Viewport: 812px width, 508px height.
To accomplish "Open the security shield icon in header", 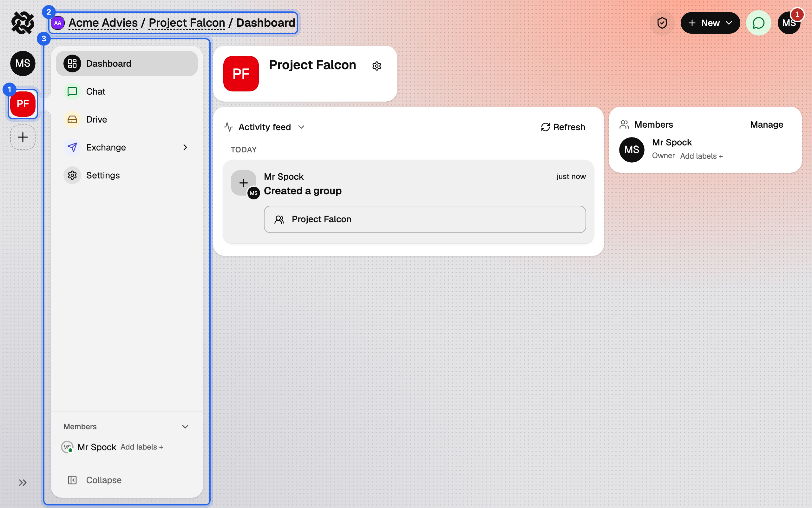I will pos(662,23).
